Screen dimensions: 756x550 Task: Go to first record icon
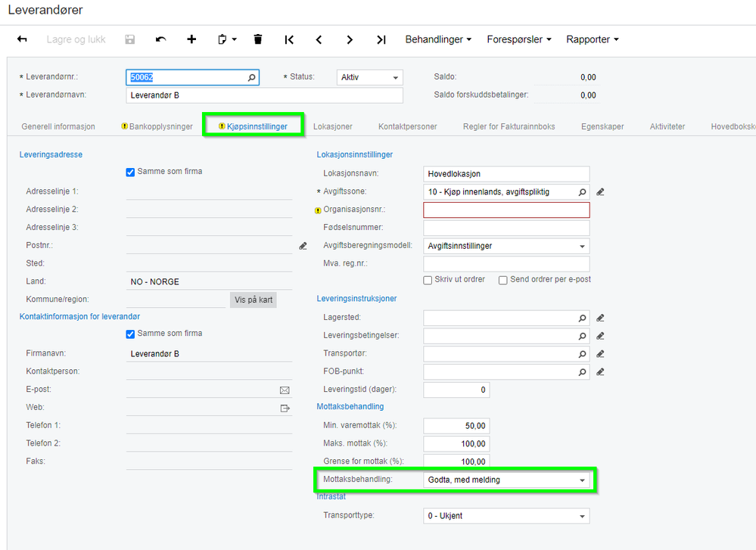pos(289,39)
